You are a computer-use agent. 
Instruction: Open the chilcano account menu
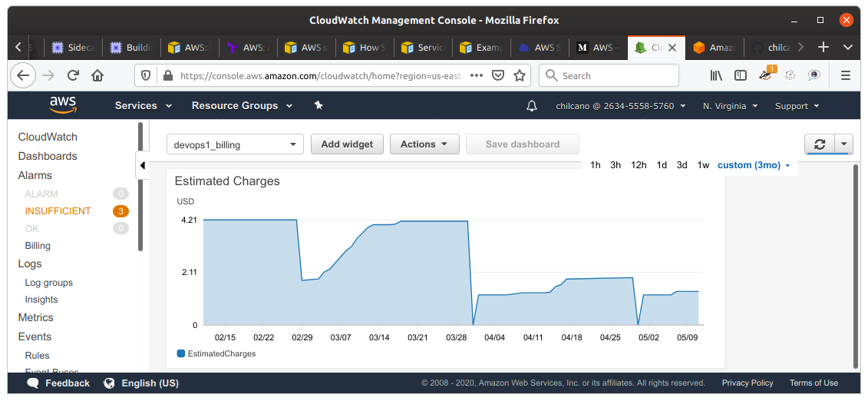tap(621, 106)
